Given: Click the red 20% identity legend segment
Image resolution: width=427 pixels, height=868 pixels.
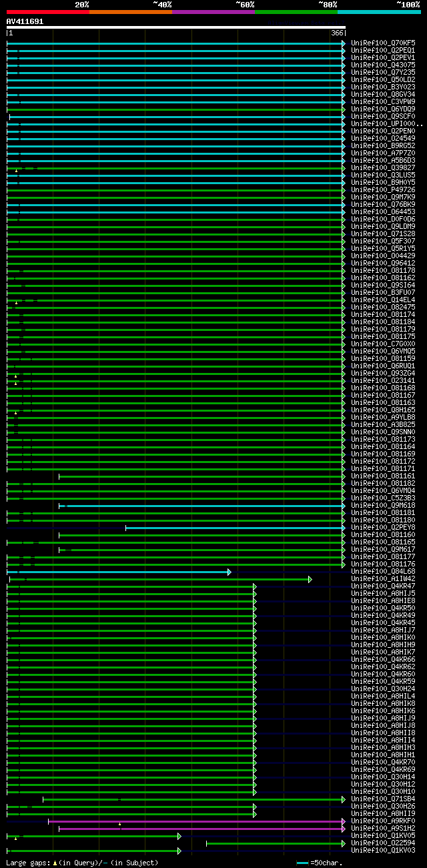Looking at the screenshot, I should coord(48,11).
